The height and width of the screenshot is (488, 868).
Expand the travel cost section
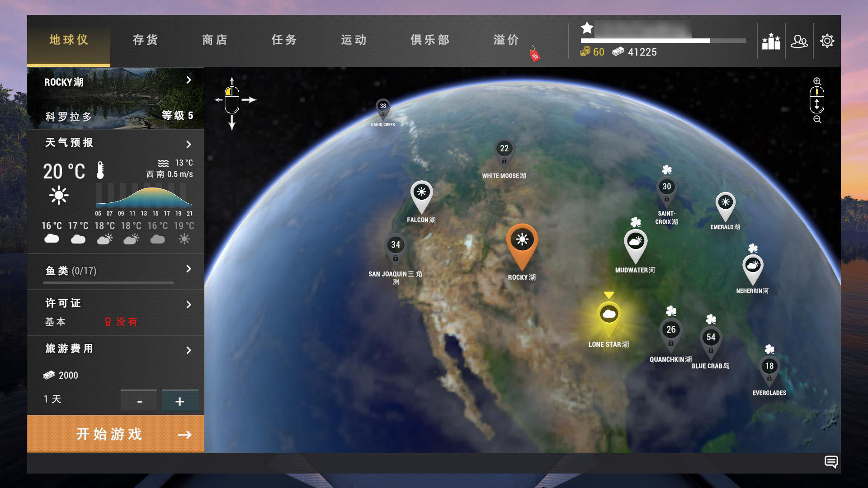[x=189, y=350]
